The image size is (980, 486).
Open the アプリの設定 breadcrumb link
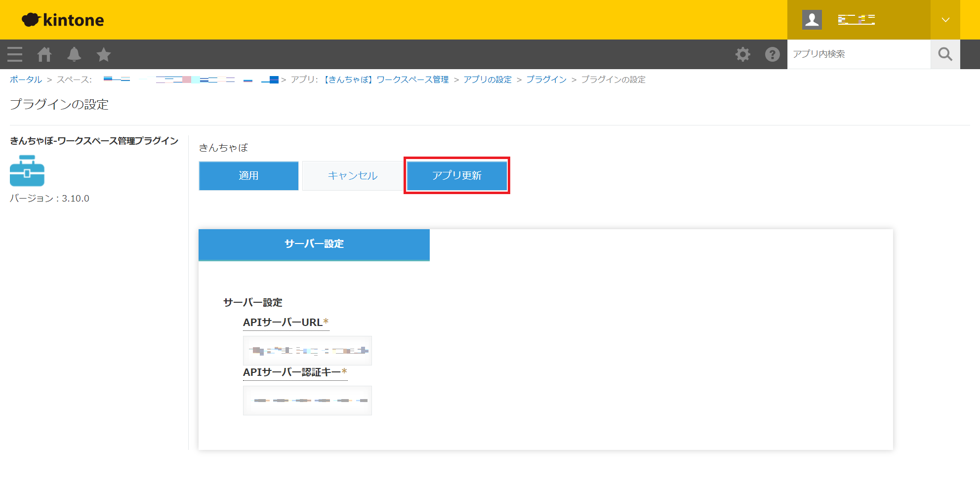(x=487, y=80)
